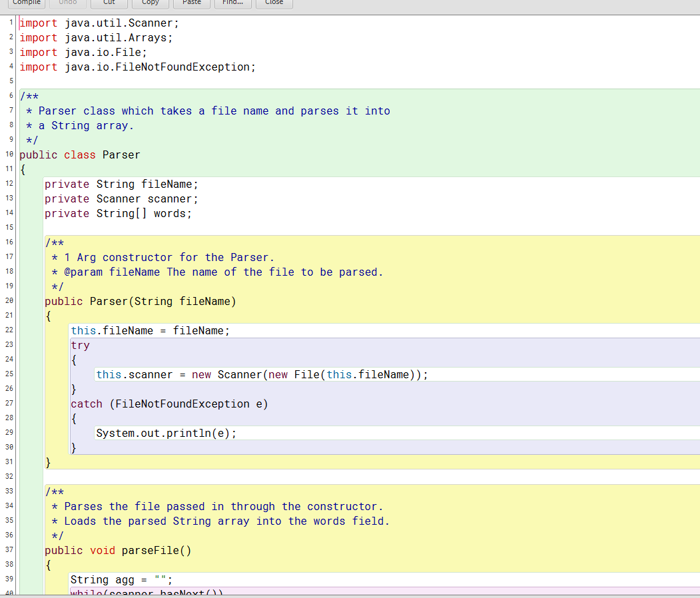Click the Paste toolbar button

192,3
